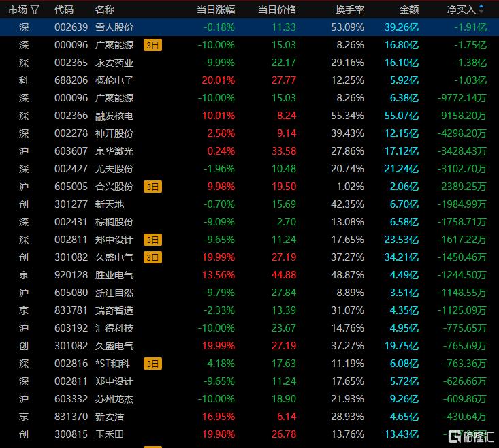Click price 33.58 cell
The height and width of the screenshot is (448, 499).
284,151
